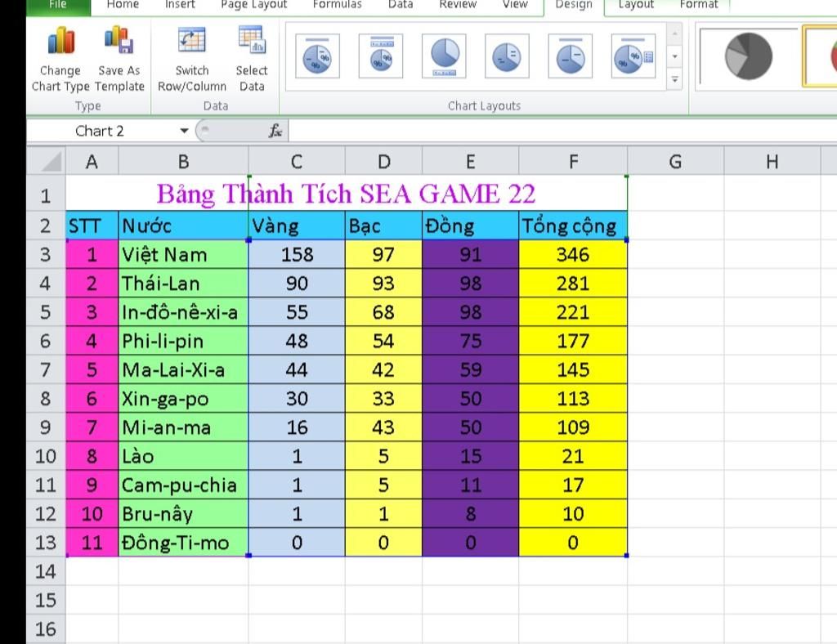Select the Mi-an-ma cell

point(183,427)
